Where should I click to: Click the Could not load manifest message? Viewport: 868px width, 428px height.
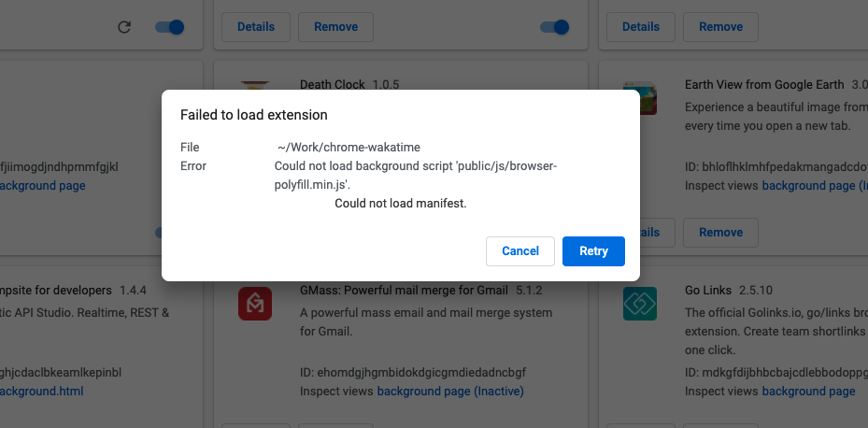401,203
